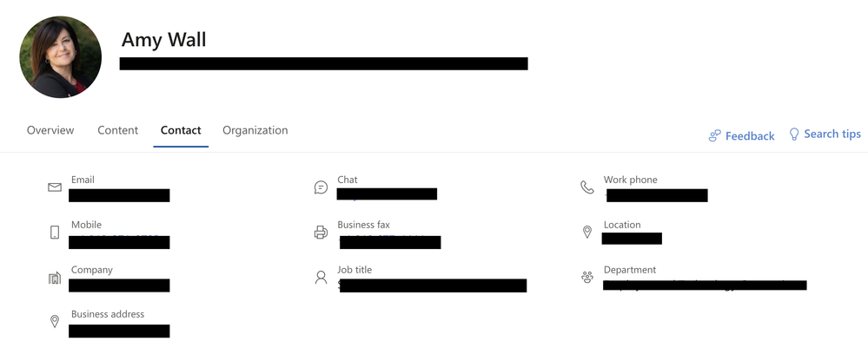Click the Job title person icon
Image resolution: width=868 pixels, height=341 pixels.
[321, 278]
